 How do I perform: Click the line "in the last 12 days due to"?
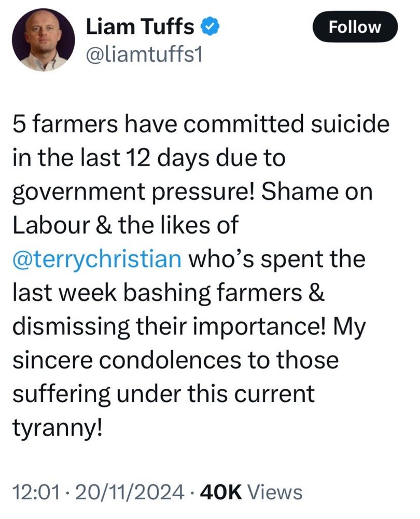click(148, 159)
